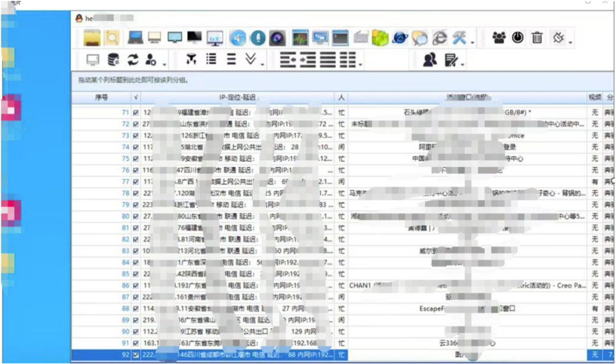
Task: Click the refresh arrows icon
Action: click(133, 59)
